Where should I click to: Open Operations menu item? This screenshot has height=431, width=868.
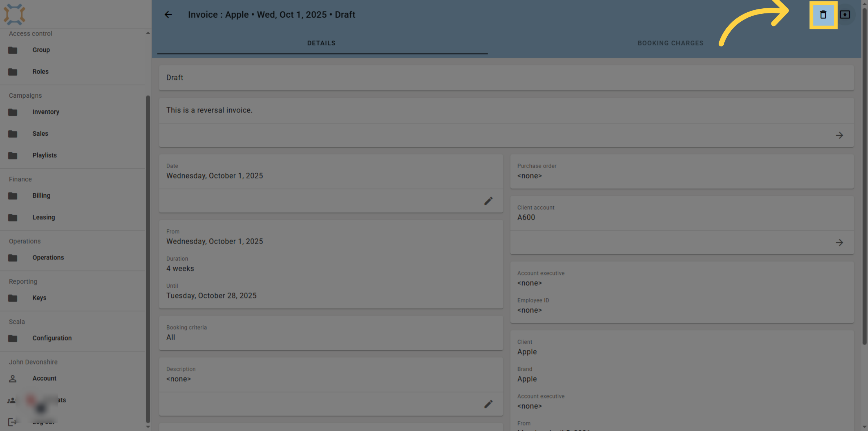(48, 258)
